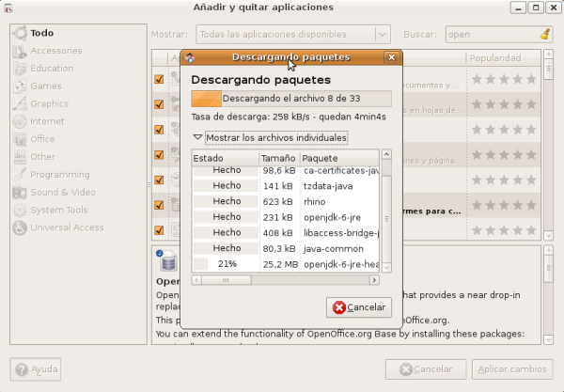Choose the Graphics category icon
Image resolution: width=564 pixels, height=392 pixels.
(x=19, y=104)
